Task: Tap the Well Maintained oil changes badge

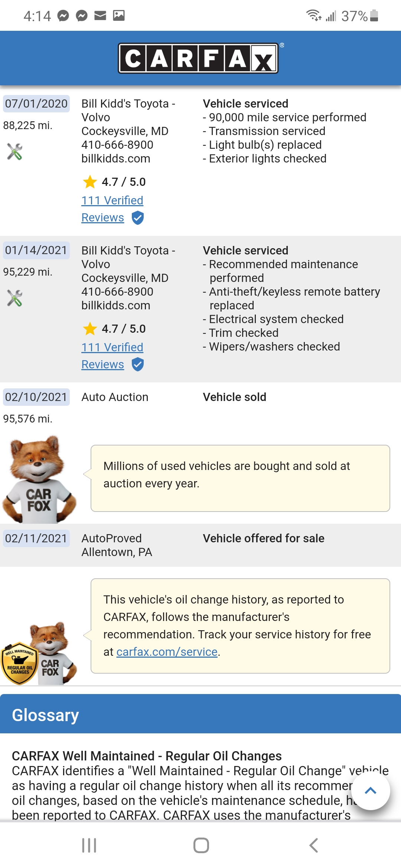Action: point(19,663)
